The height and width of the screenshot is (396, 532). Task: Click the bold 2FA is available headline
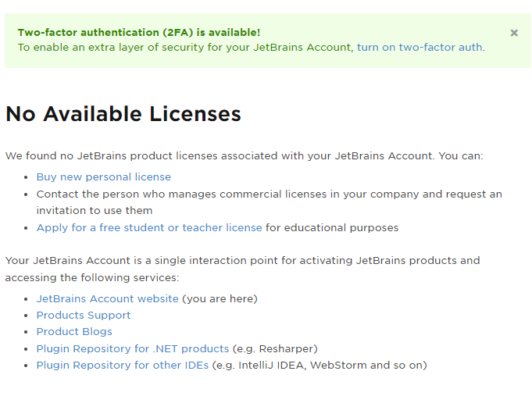coord(139,32)
